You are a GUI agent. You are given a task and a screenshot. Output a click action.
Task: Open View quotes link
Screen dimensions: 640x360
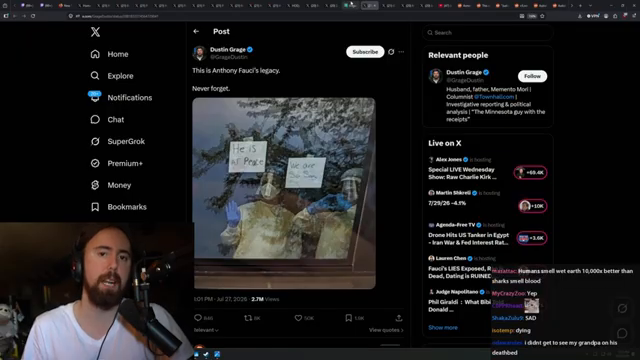pyautogui.click(x=386, y=330)
